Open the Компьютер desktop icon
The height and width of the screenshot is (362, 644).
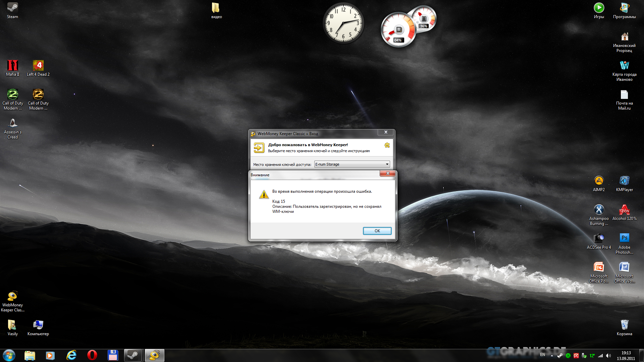click(x=38, y=327)
